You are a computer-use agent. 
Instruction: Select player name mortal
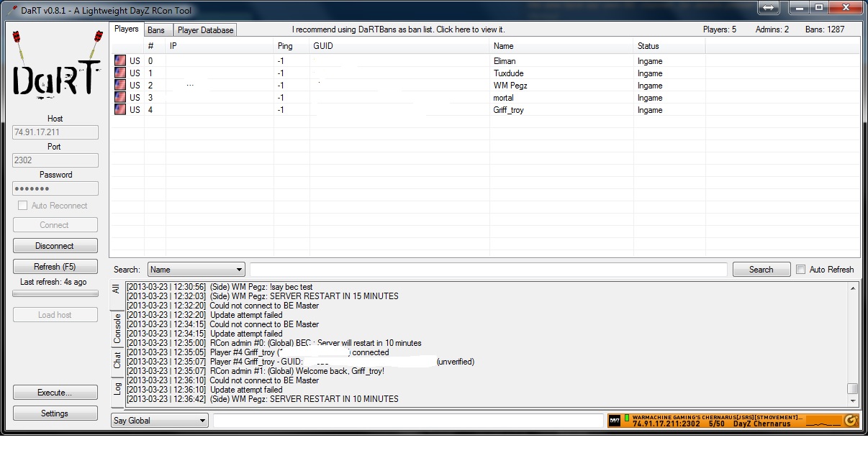pos(504,98)
